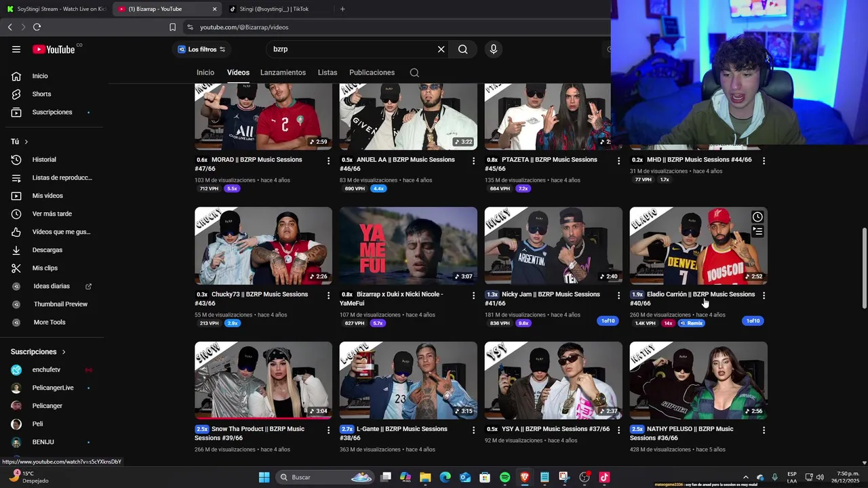Add Eladio Carrión video to queue
The image size is (868, 488).
coord(757,232)
